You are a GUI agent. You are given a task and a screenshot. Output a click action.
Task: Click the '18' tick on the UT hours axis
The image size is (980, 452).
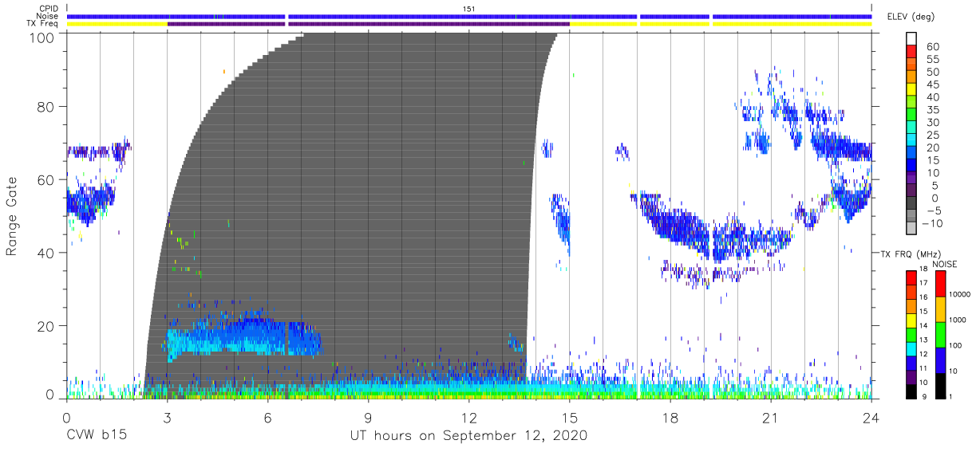click(x=670, y=418)
